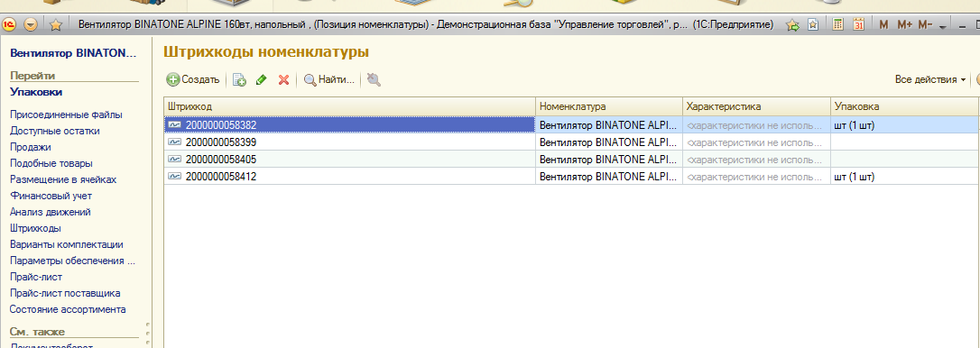The width and height of the screenshot is (980, 348).
Task: Add to favorites with the green-star icon
Action: pyautogui.click(x=792, y=25)
